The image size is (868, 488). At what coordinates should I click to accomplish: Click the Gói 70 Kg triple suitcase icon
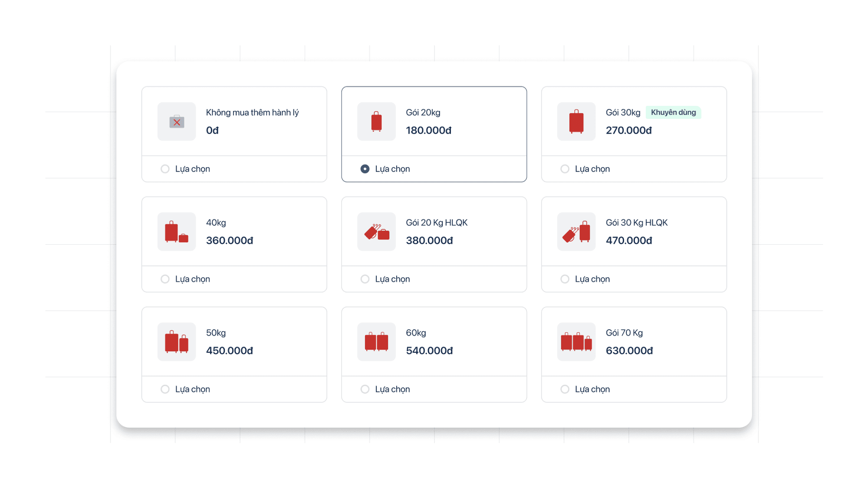(x=576, y=342)
